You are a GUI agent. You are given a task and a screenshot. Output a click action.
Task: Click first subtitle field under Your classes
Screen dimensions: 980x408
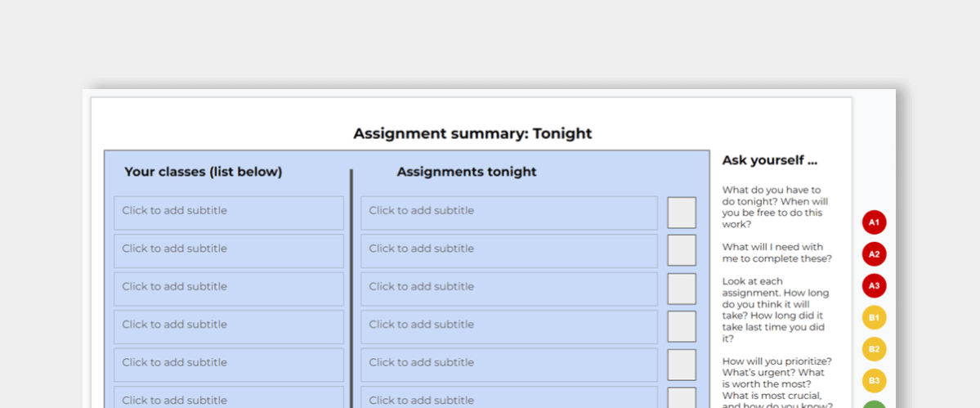pyautogui.click(x=229, y=213)
